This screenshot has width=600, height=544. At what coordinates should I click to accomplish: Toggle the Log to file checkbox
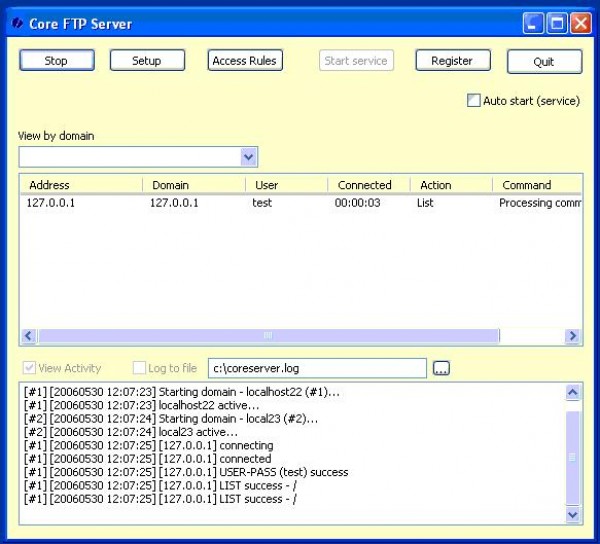[139, 369]
